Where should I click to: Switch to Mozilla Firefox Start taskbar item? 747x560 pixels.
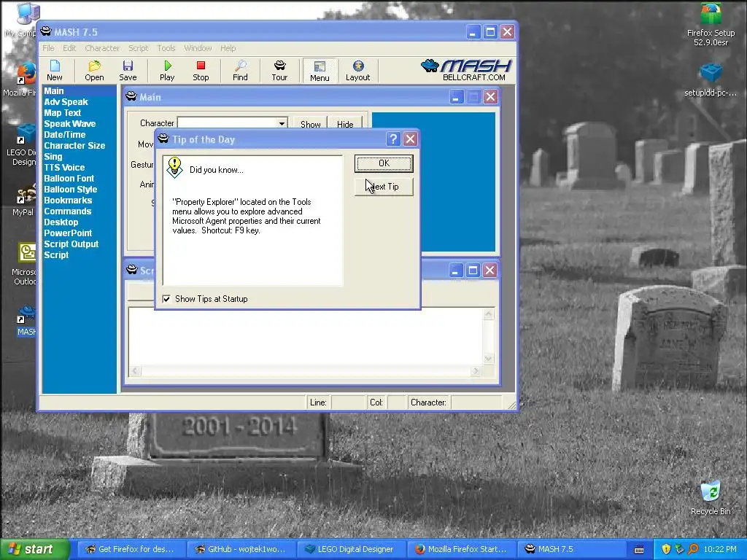click(x=462, y=549)
